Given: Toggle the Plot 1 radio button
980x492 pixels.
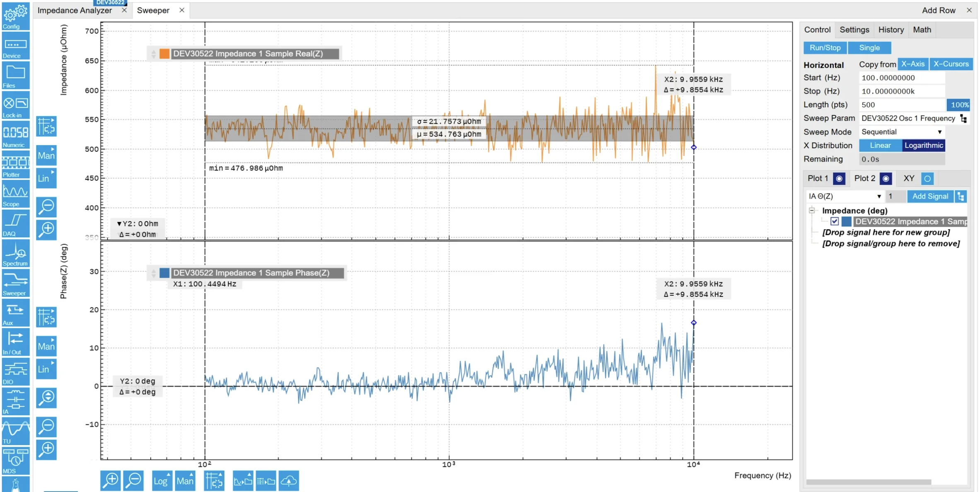Looking at the screenshot, I should tap(839, 179).
